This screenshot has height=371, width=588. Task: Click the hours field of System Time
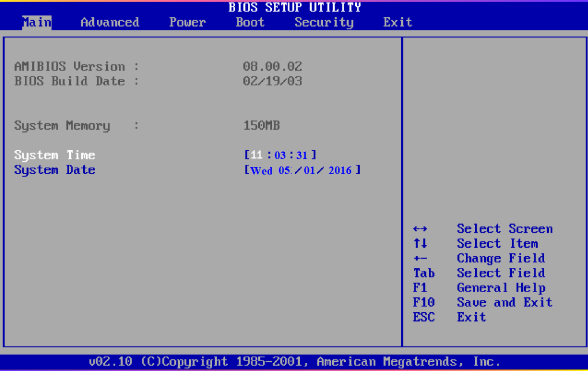point(257,156)
